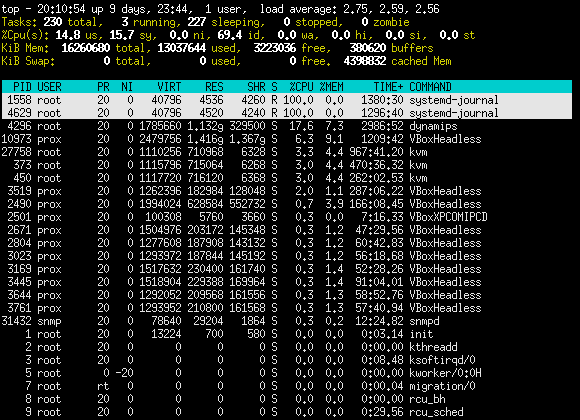Screen dimensions: 580x420
Task: Click the init process command
Action: (421, 334)
